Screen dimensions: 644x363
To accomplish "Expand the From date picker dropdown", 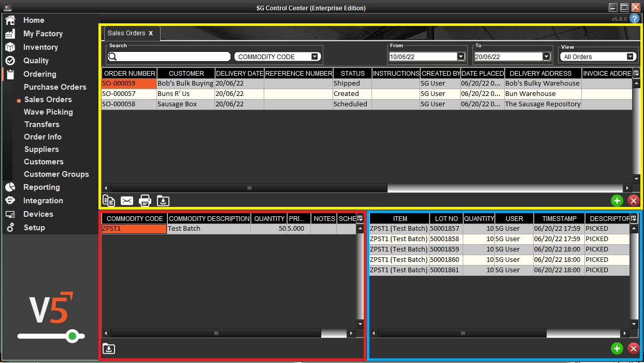I will [460, 55].
